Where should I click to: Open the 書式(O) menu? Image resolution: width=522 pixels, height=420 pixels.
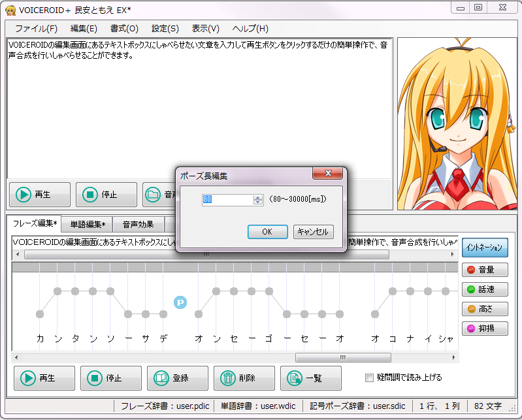click(x=124, y=29)
